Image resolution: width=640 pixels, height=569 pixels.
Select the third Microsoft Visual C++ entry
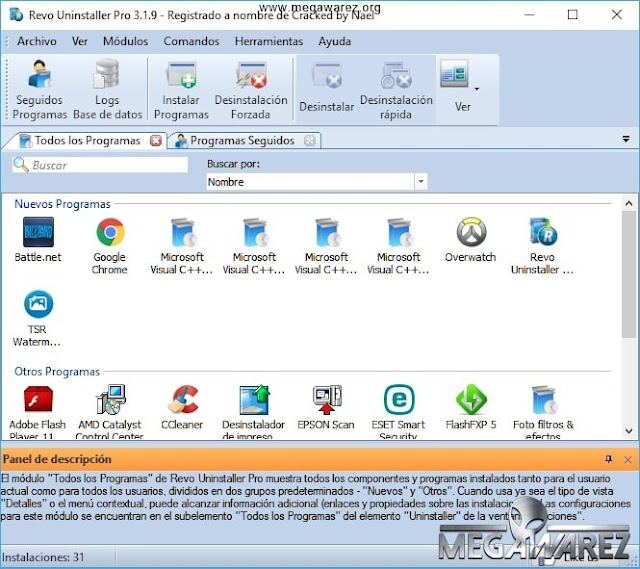pyautogui.click(x=326, y=245)
